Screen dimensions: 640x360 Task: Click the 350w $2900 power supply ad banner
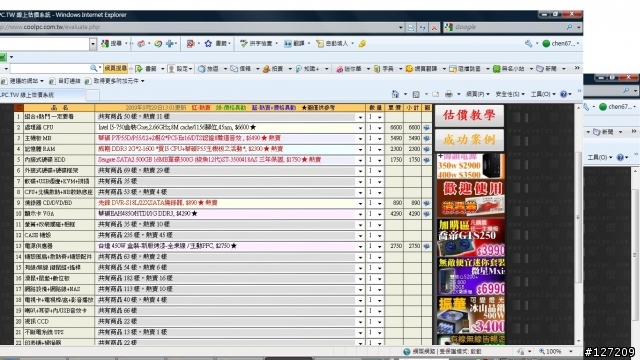(x=471, y=166)
